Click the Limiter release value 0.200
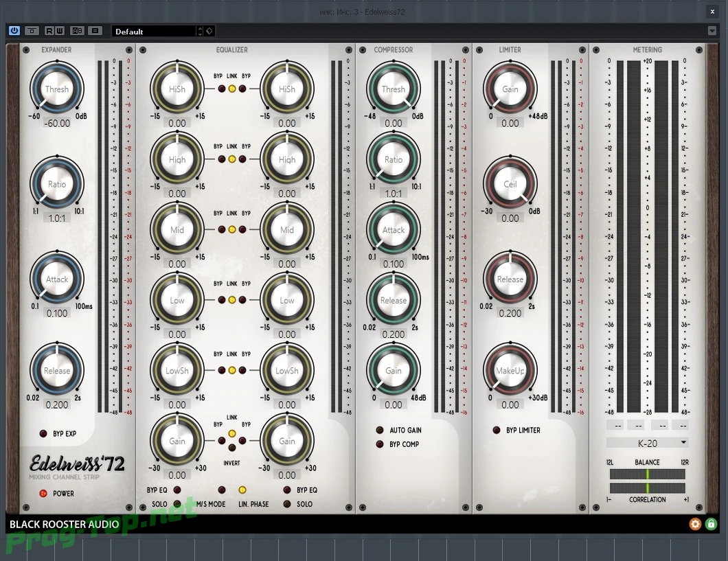Viewport: 728px width, 561px height. pyautogui.click(x=510, y=313)
